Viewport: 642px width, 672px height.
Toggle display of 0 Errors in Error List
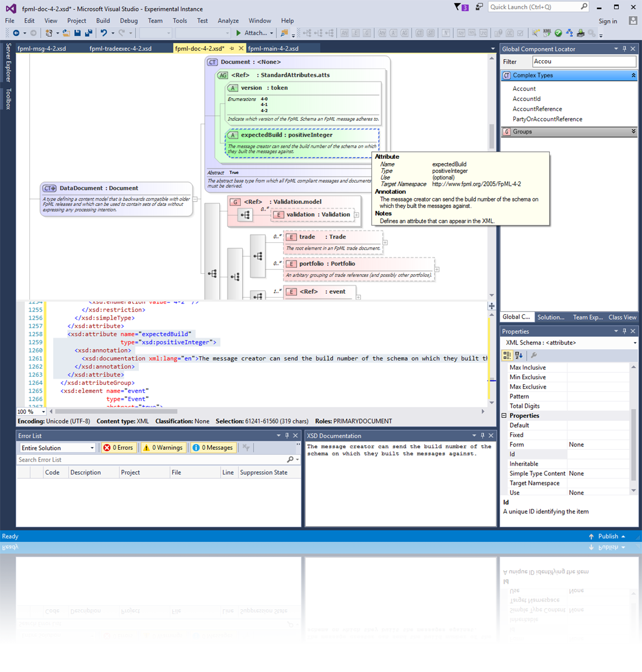[x=118, y=447]
